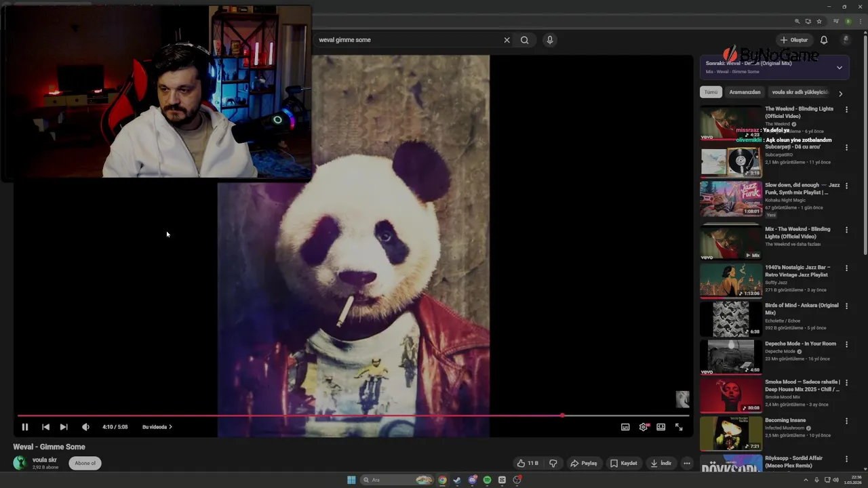Bookmark this page with the star
Viewport: 868px width, 488px height.
coord(819,22)
